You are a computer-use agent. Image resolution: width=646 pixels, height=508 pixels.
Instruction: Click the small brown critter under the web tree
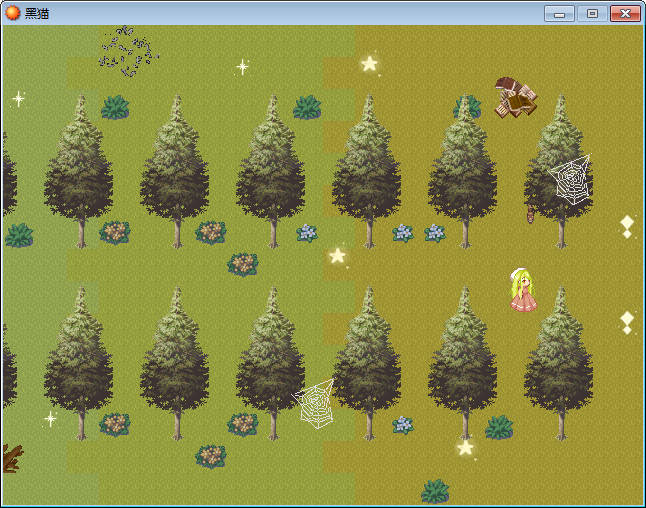pyautogui.click(x=530, y=215)
